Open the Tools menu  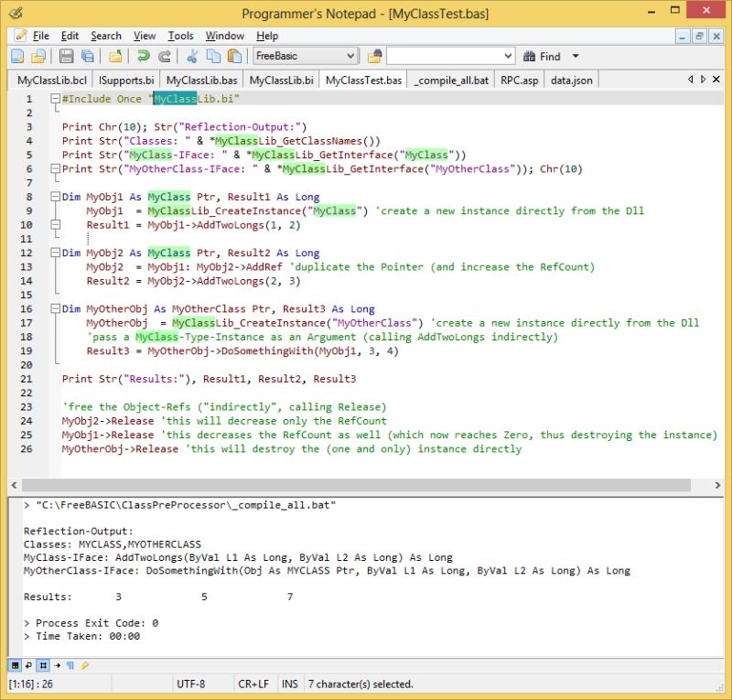pyautogui.click(x=180, y=36)
